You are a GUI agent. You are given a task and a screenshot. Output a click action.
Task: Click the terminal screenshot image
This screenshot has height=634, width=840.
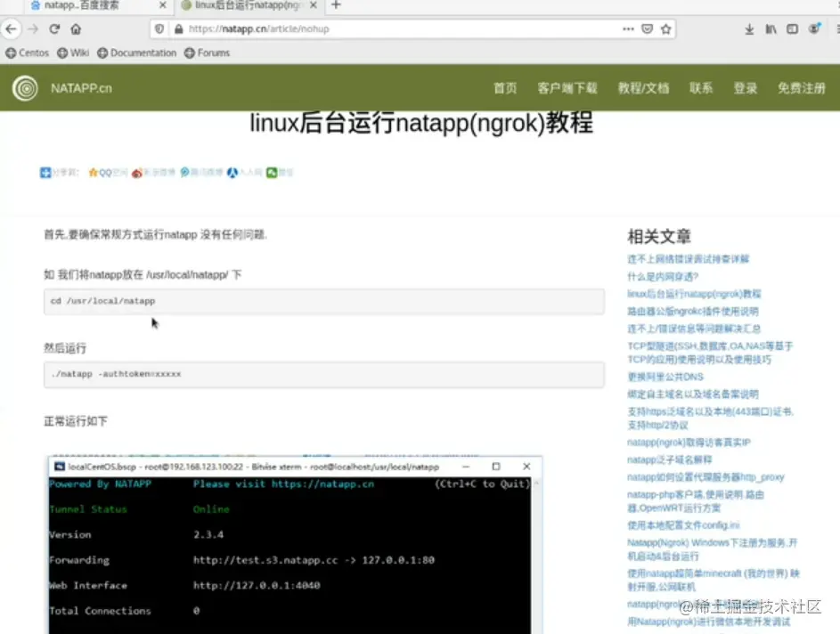[x=295, y=545]
